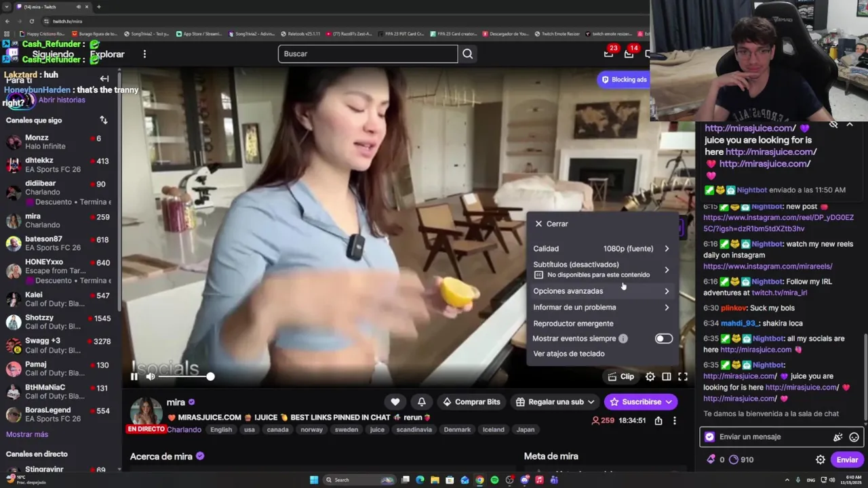Open instagram mirareels link in chat

pos(768,266)
